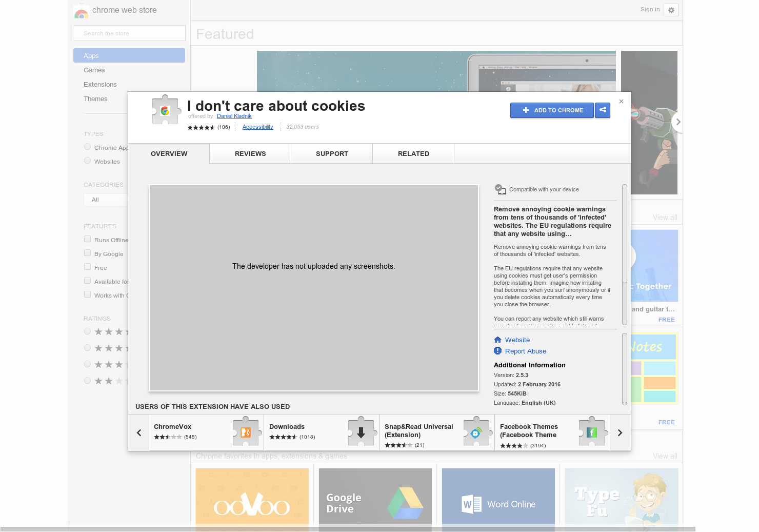Viewport: 759px width, 532px height.
Task: Advance the featured carousel to the next slide
Action: click(x=677, y=122)
